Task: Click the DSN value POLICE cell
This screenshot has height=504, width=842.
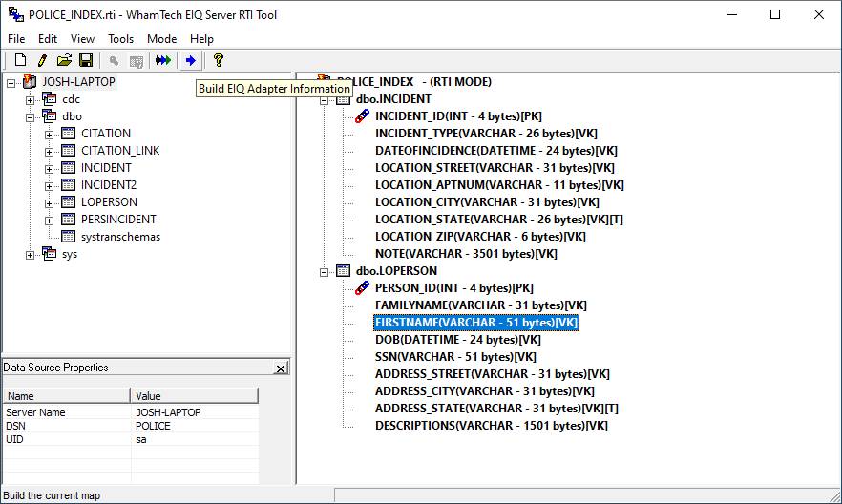Action: click(x=195, y=426)
